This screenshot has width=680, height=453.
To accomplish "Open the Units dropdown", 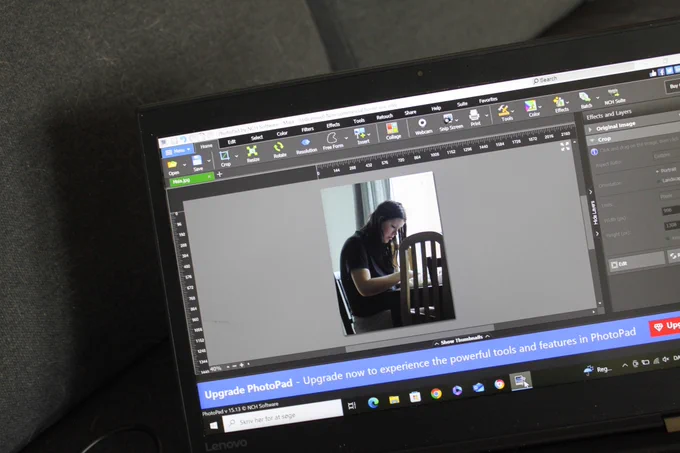I will (668, 196).
